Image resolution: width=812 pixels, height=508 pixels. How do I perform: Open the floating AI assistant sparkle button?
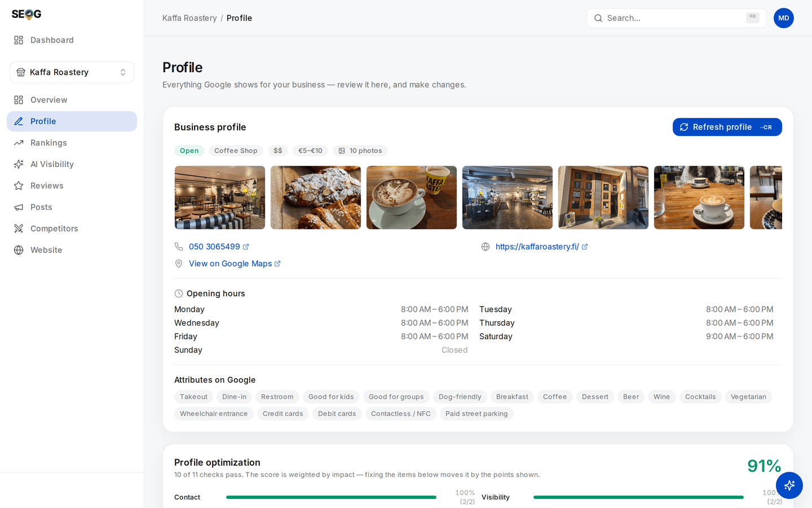pyautogui.click(x=789, y=485)
